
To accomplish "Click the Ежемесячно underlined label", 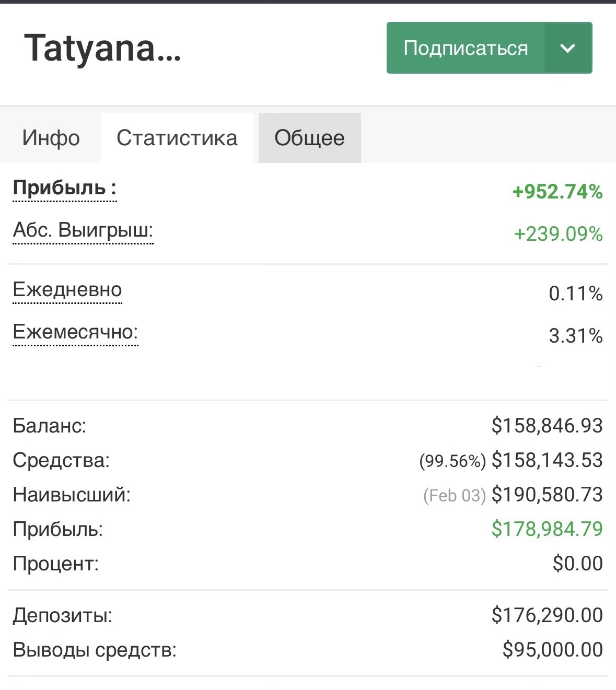I will tap(75, 332).
